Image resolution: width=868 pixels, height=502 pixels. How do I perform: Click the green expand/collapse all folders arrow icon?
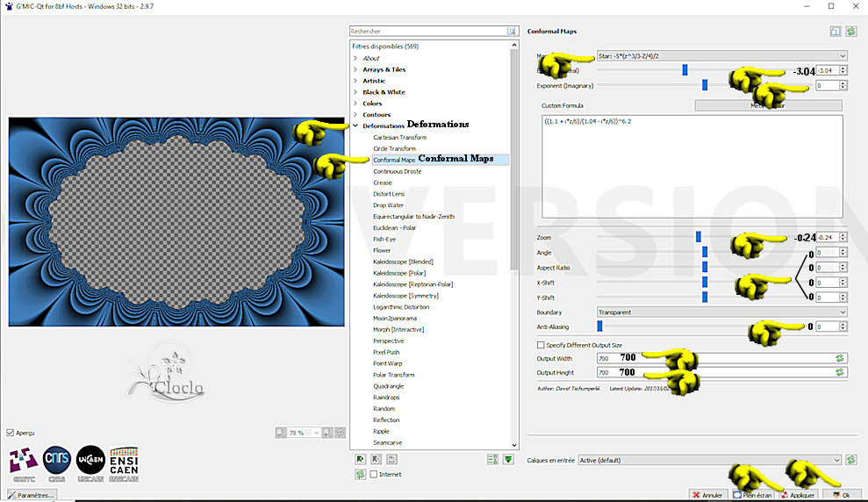pos(508,459)
